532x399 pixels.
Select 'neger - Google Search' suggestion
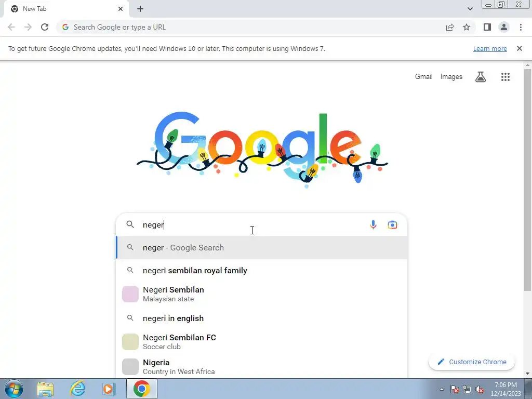click(262, 248)
